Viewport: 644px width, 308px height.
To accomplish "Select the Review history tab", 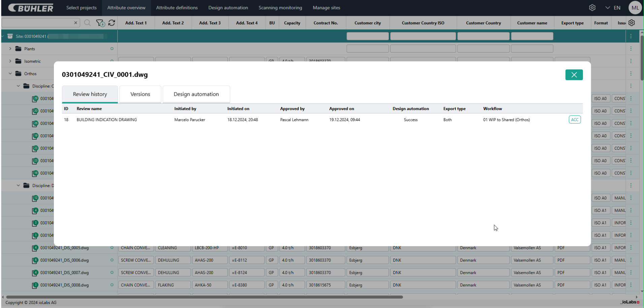I will click(90, 94).
